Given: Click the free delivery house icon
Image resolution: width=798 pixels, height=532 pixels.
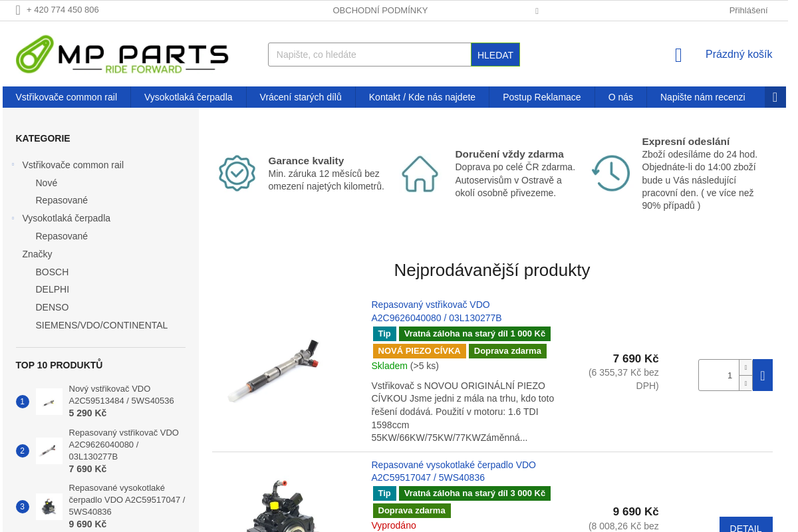Looking at the screenshot, I should [420, 174].
